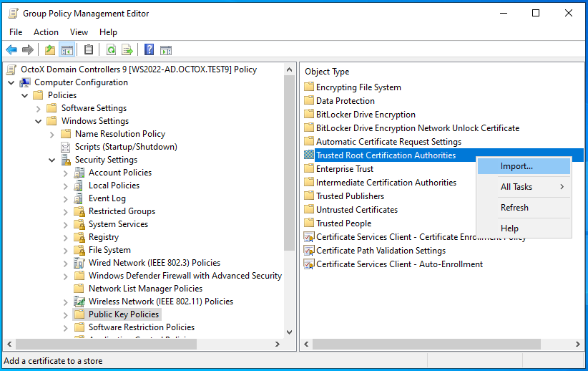Select the Data Protection entry
Image resolution: width=588 pixels, height=371 pixels.
[x=345, y=101]
